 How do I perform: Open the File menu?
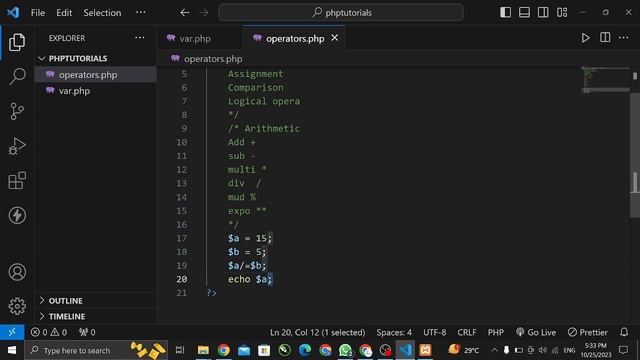coord(38,13)
